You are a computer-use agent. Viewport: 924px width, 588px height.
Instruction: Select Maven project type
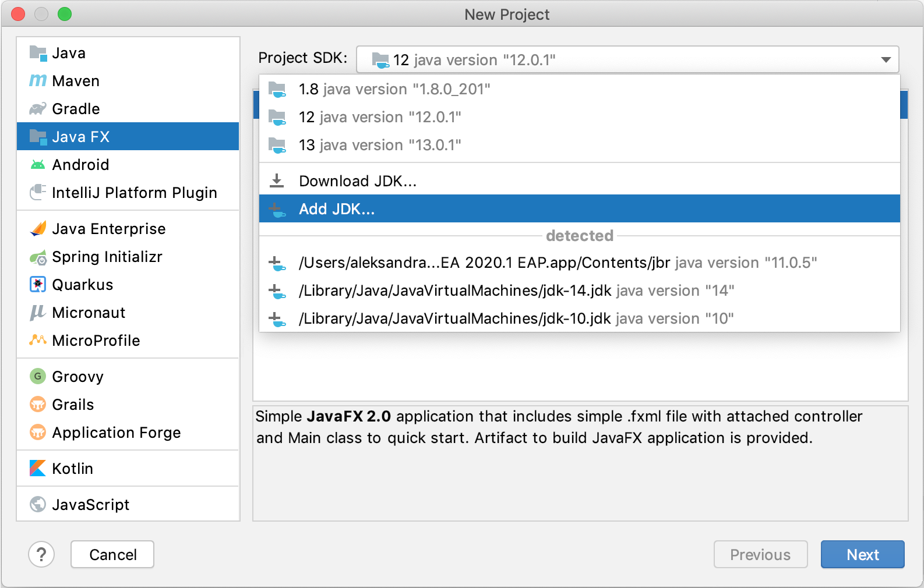128,80
